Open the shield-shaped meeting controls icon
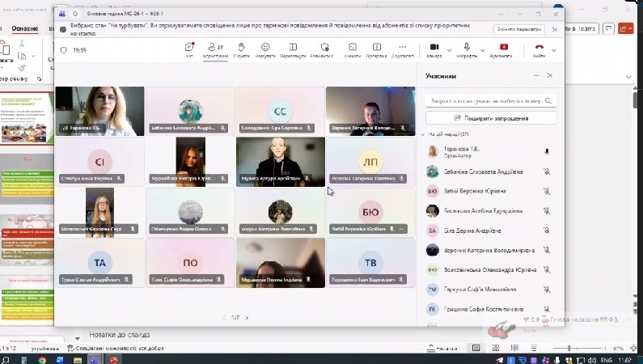 coord(324,47)
